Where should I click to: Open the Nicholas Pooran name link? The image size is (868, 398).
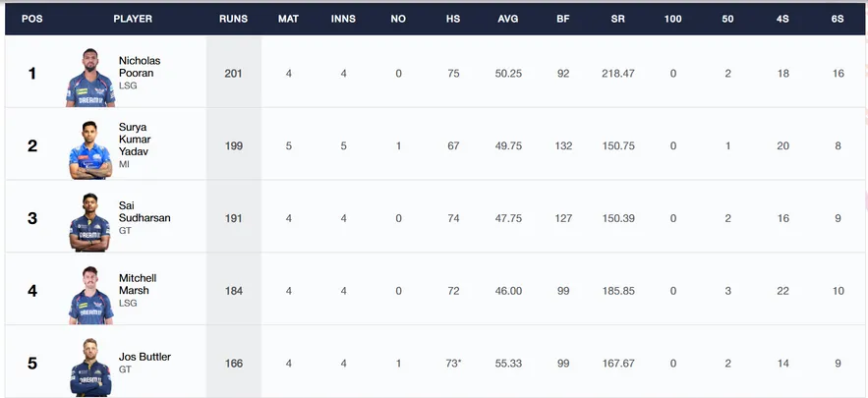[x=140, y=67]
